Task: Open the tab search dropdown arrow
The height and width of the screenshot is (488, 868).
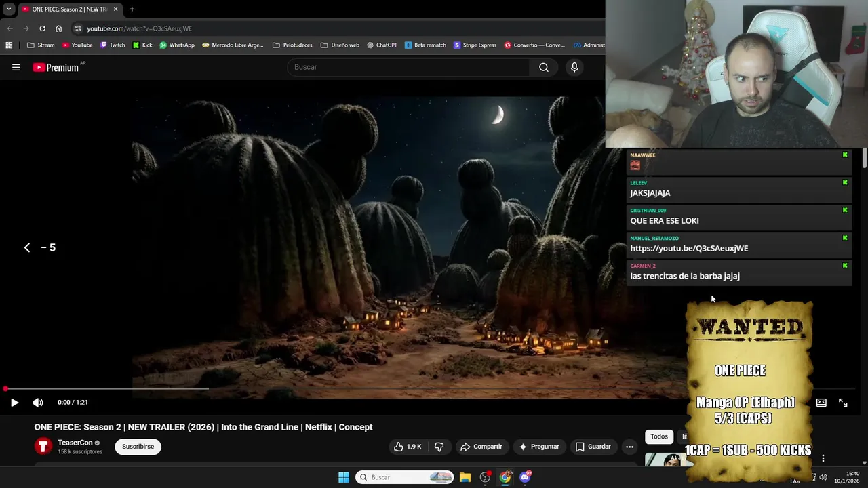Action: coord(9,9)
